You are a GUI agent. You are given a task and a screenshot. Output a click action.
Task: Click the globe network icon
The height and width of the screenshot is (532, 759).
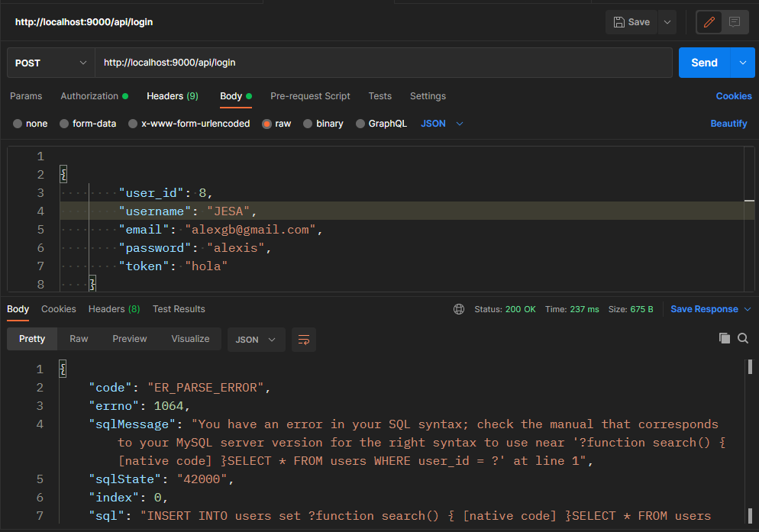(x=459, y=309)
